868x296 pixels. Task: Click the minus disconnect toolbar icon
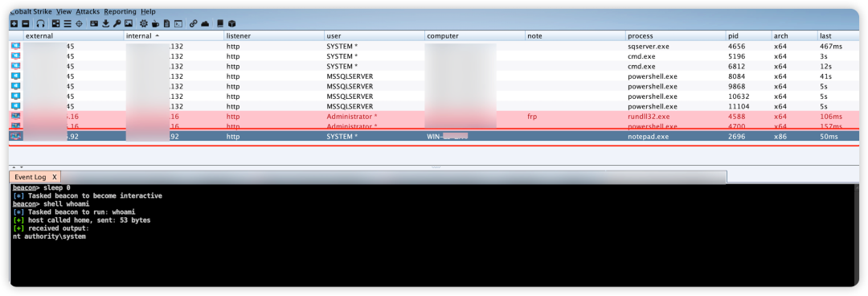point(26,23)
